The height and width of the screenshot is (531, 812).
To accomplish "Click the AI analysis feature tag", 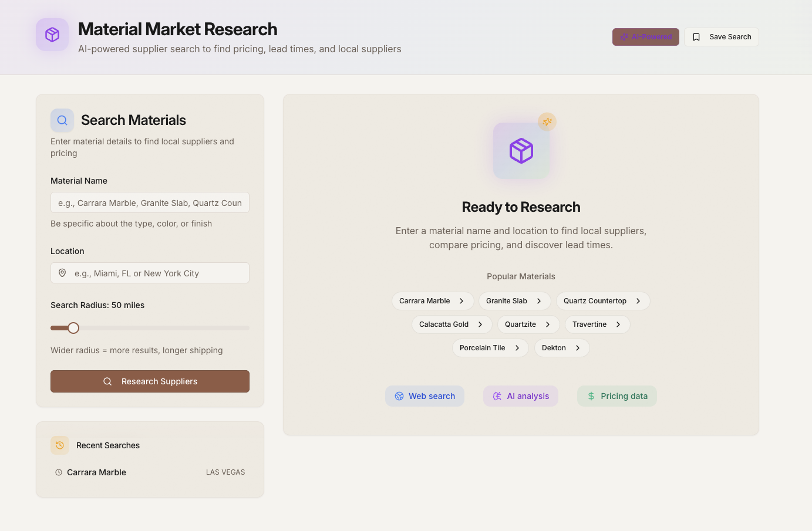I will pyautogui.click(x=521, y=396).
